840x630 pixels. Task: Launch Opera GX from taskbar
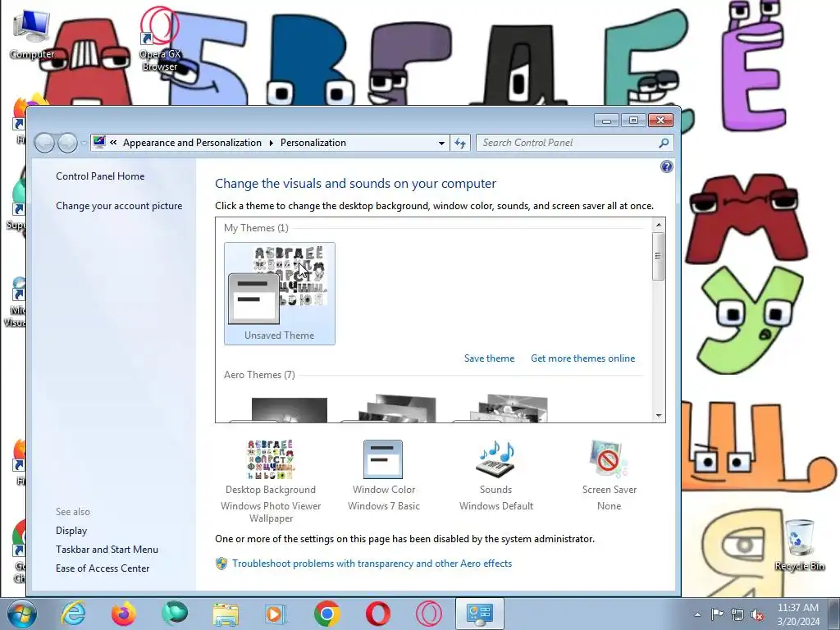coord(429,614)
